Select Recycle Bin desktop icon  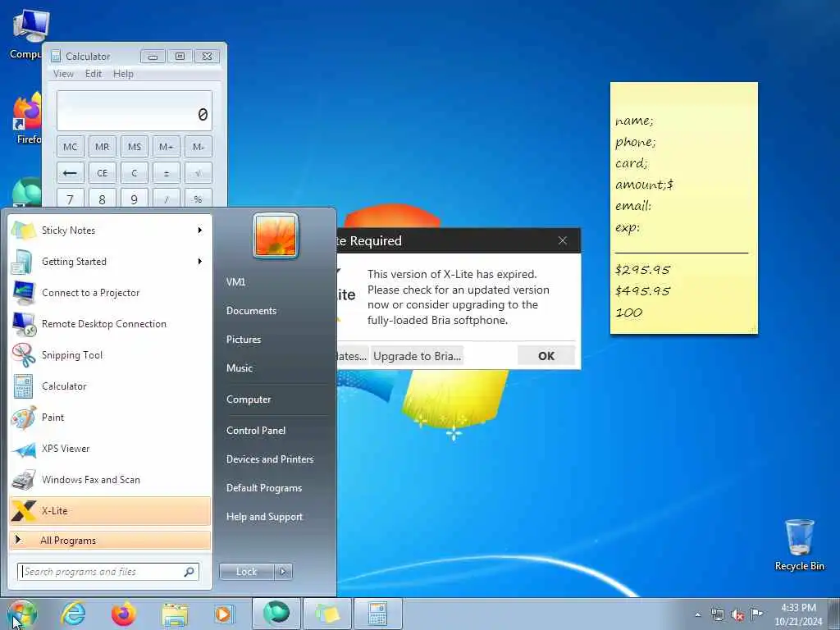(x=799, y=545)
